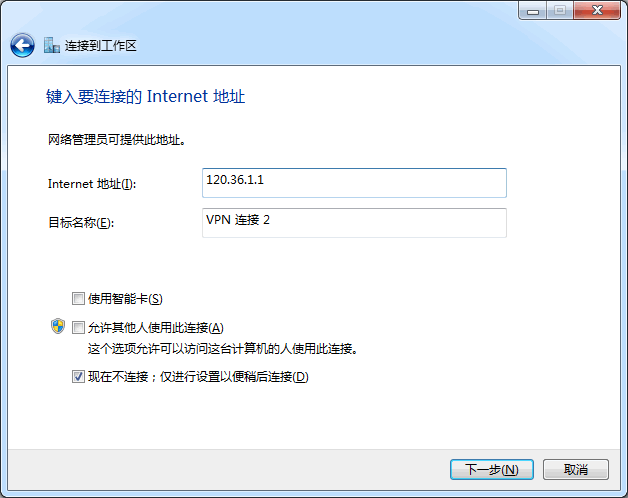
Task: Click the 目标名称(E) label
Action: [x=81, y=222]
